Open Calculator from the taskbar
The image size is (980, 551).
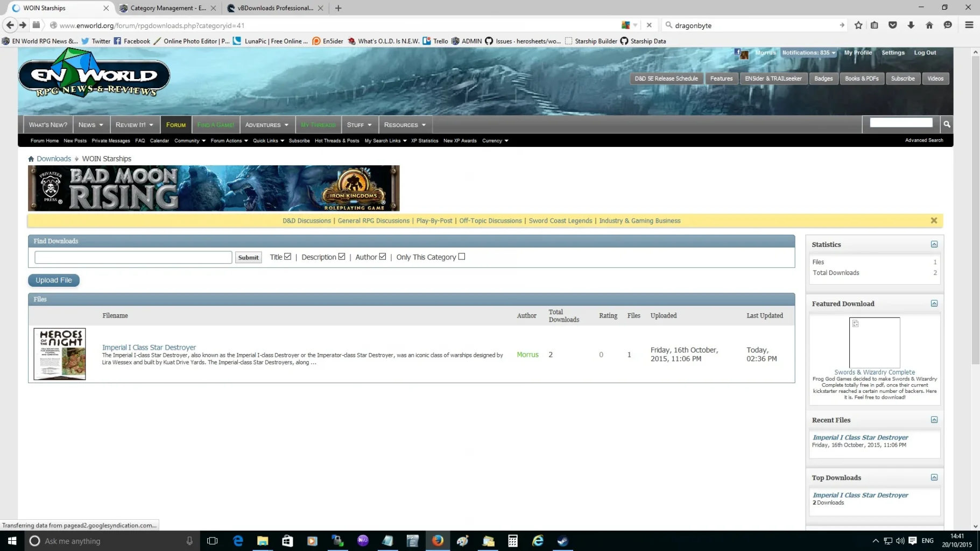click(x=513, y=541)
